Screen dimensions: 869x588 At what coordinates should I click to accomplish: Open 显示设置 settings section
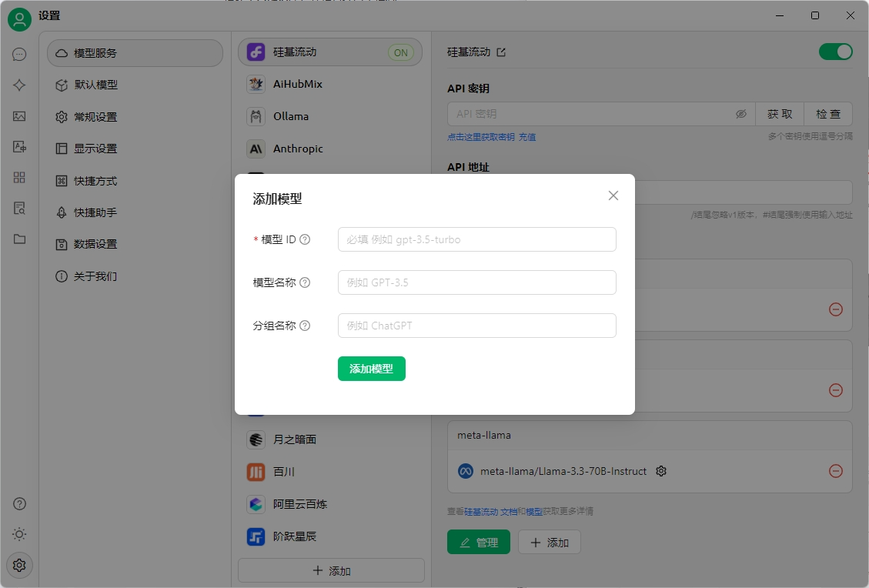(x=135, y=149)
